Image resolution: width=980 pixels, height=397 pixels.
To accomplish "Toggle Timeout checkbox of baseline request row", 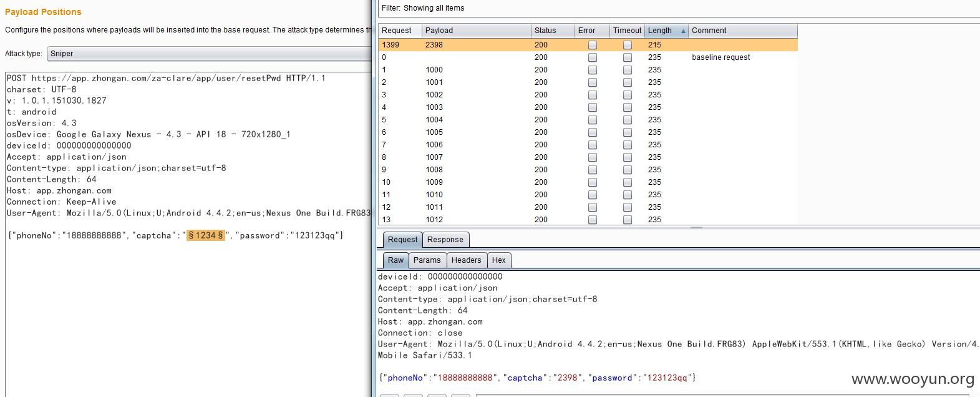I will [x=628, y=57].
